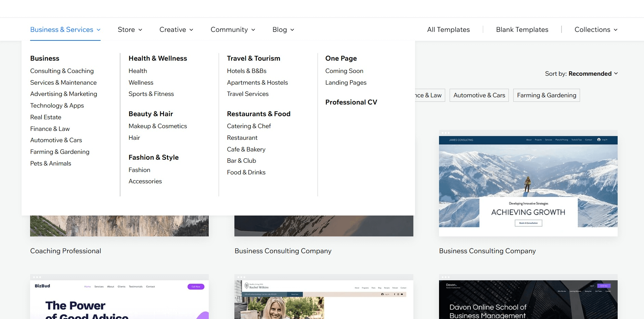Image resolution: width=644 pixels, height=319 pixels.
Task: Click Blank Templates
Action: tap(521, 29)
